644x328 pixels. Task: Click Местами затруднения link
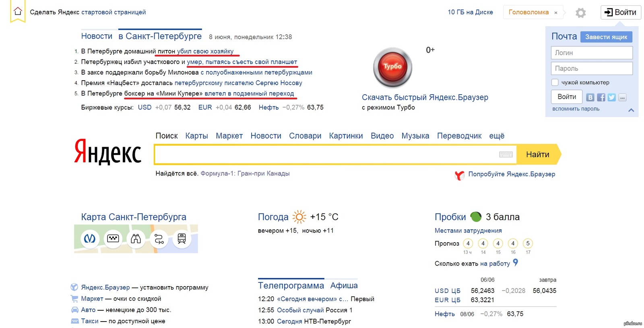(468, 230)
